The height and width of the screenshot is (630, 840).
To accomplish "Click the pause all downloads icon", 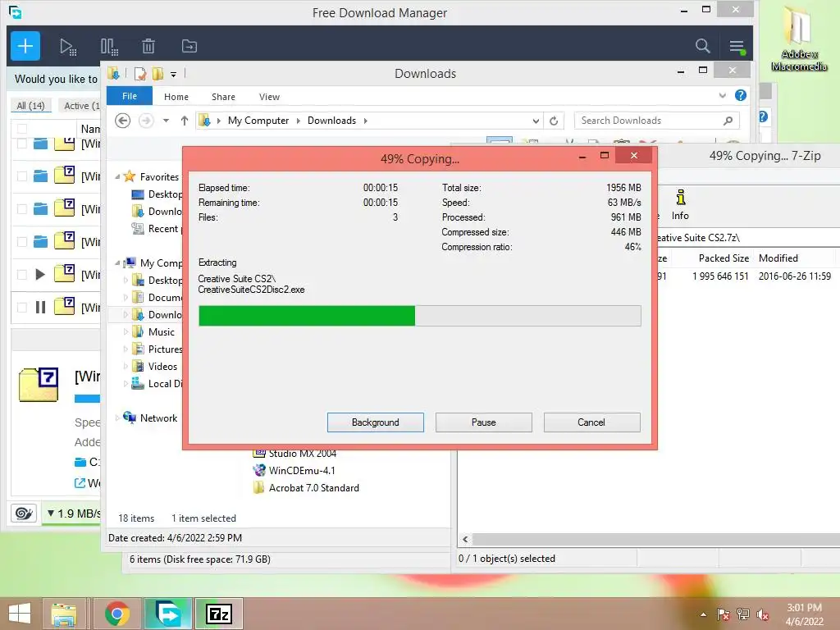I will [109, 47].
